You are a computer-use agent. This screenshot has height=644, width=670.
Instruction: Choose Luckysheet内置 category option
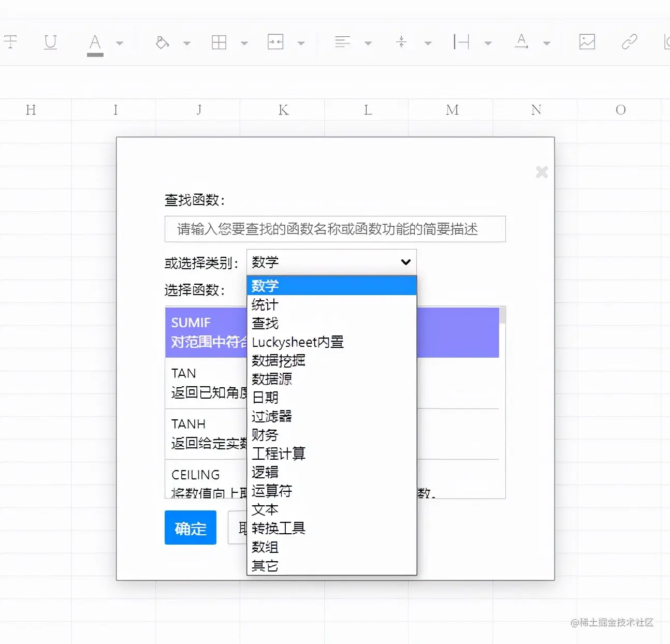coord(332,342)
